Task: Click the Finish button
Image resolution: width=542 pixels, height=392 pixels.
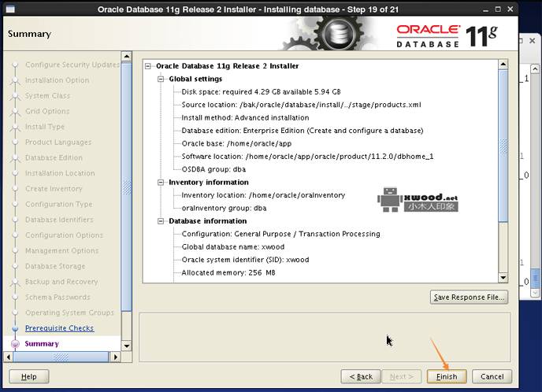Action: click(x=447, y=376)
